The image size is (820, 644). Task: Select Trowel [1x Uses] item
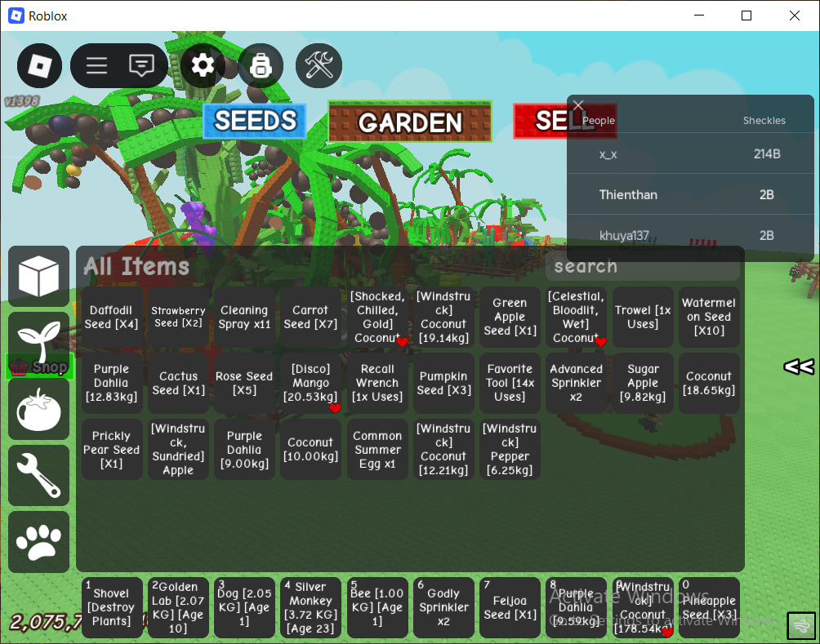coord(643,317)
